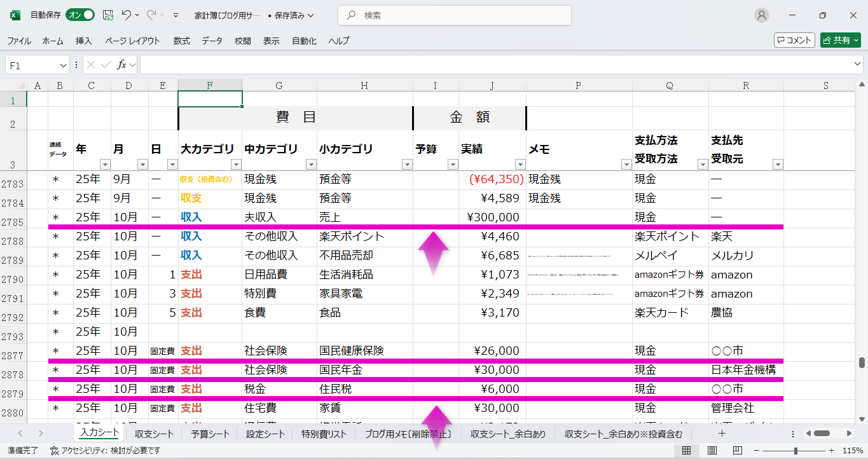Viewport: 868px width, 459px height.
Task: Click the zoom slider in status bar
Action: click(x=796, y=451)
